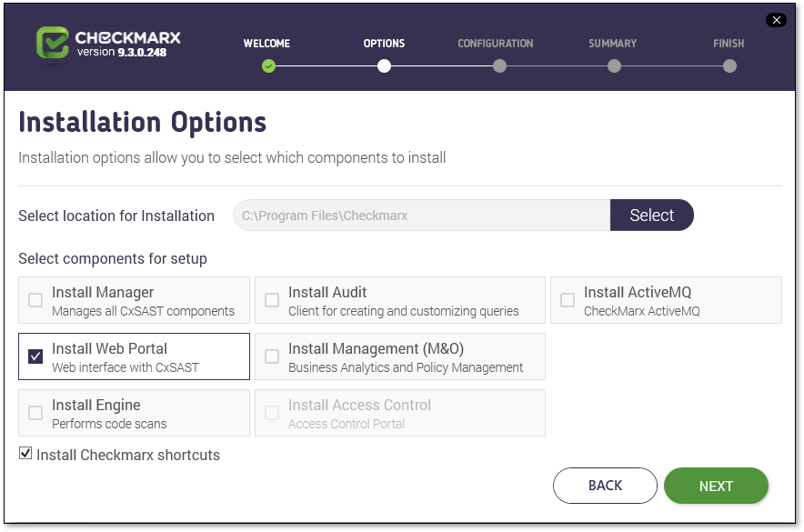Click 'Install Access Control' title text
This screenshot has width=804, height=532.
pyautogui.click(x=359, y=405)
